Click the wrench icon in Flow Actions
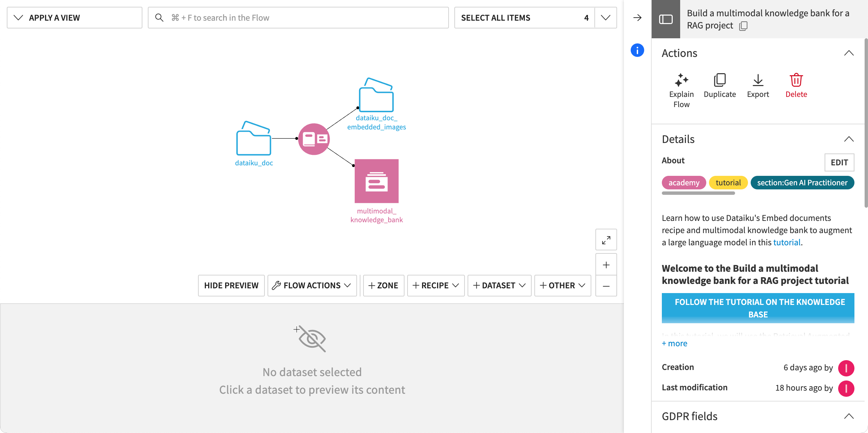Screen dimensions: 868x433 (x=276, y=286)
